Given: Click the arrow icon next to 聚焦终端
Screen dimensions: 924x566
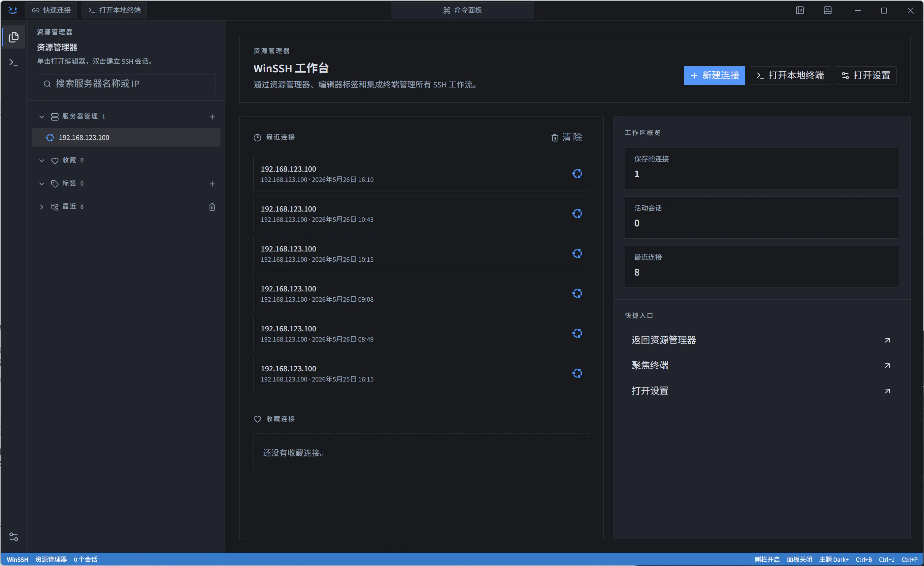Looking at the screenshot, I should coord(887,365).
